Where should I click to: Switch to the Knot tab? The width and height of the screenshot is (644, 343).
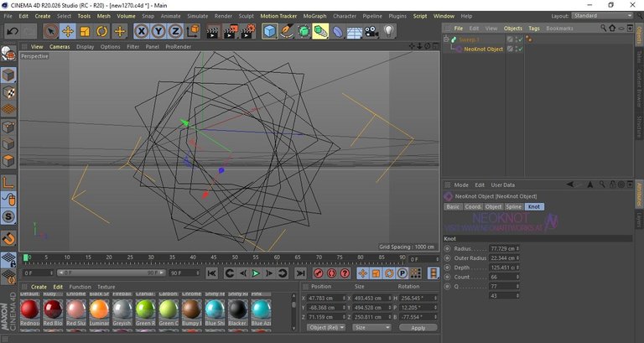click(534, 206)
